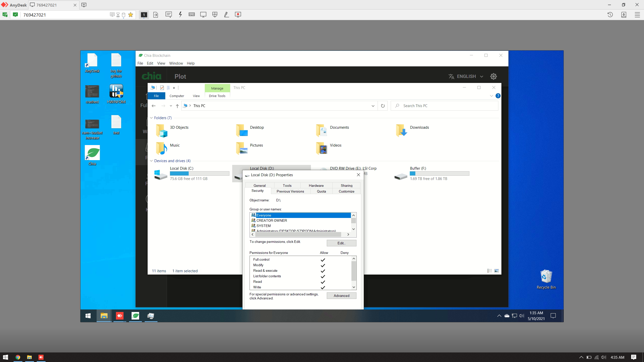Click Edit... permissions button
The height and width of the screenshot is (362, 644).
pos(341,243)
